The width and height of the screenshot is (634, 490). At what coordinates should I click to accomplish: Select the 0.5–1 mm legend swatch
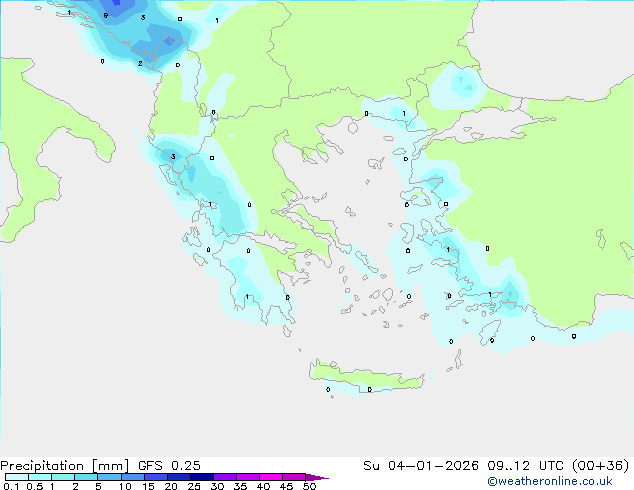(x=40, y=477)
